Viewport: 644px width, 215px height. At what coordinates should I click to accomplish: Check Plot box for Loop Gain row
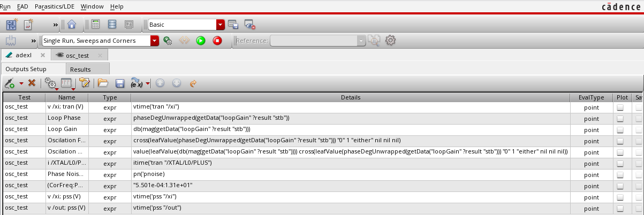620,129
